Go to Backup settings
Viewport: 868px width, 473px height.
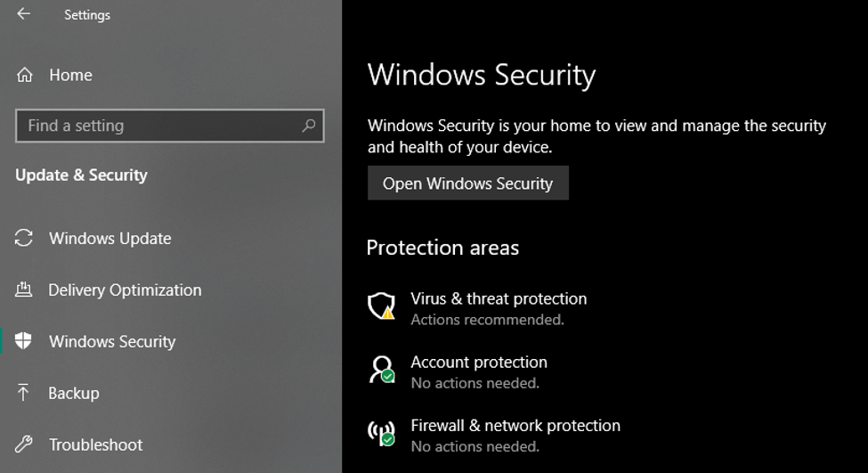pos(74,393)
